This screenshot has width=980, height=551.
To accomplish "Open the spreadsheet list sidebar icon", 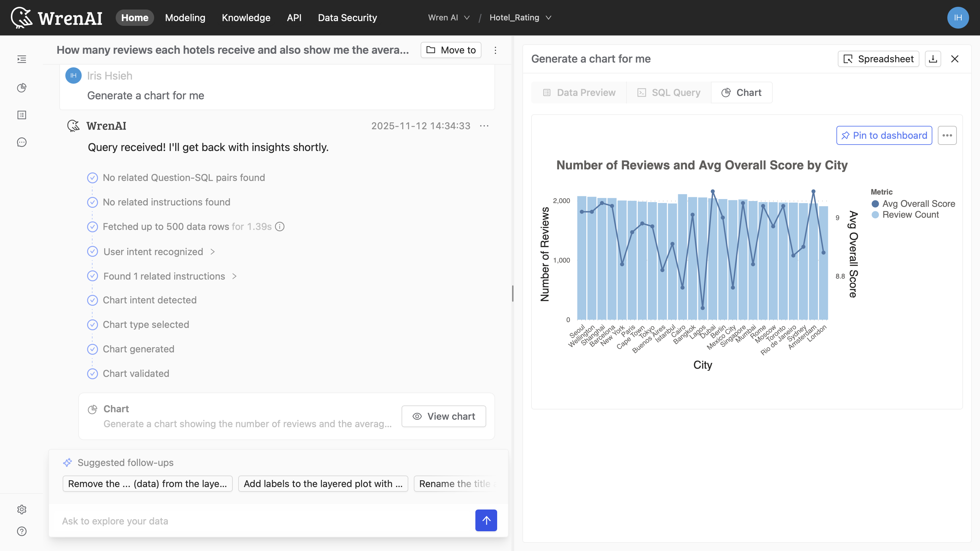I will (x=22, y=115).
